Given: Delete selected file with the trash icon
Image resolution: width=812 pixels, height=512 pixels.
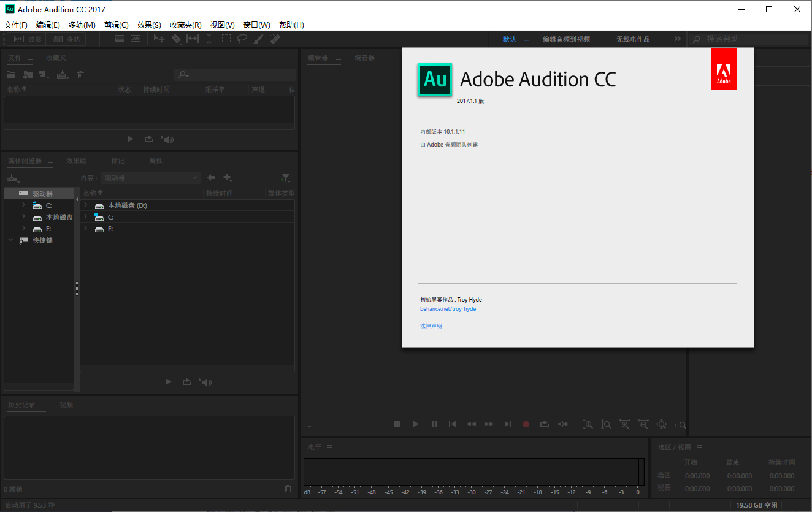Looking at the screenshot, I should point(80,75).
